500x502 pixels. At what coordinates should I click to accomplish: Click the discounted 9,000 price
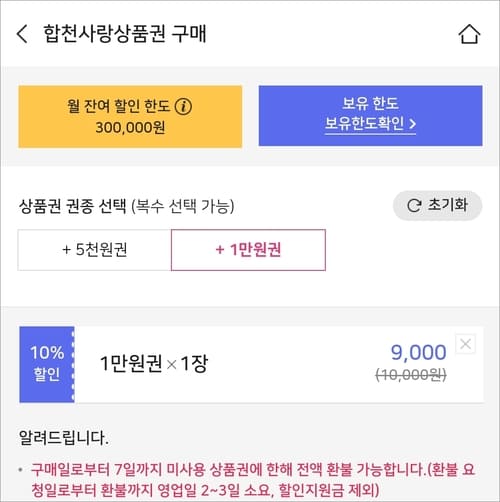click(x=418, y=352)
